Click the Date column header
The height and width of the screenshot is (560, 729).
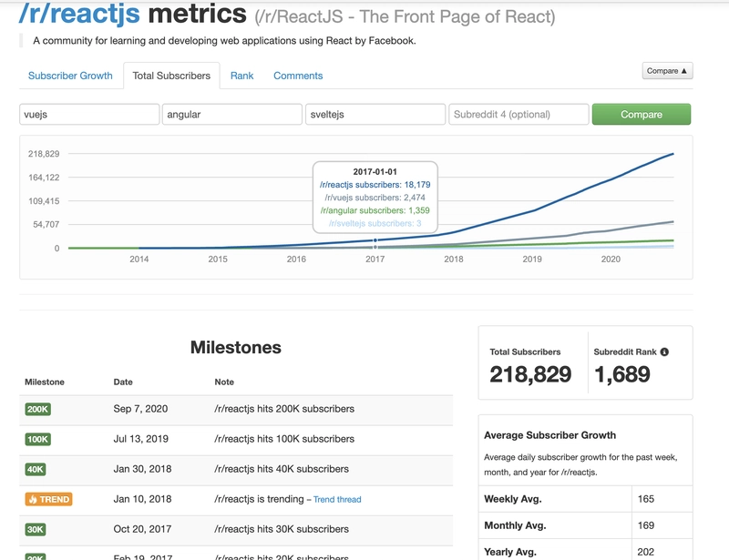(x=123, y=382)
